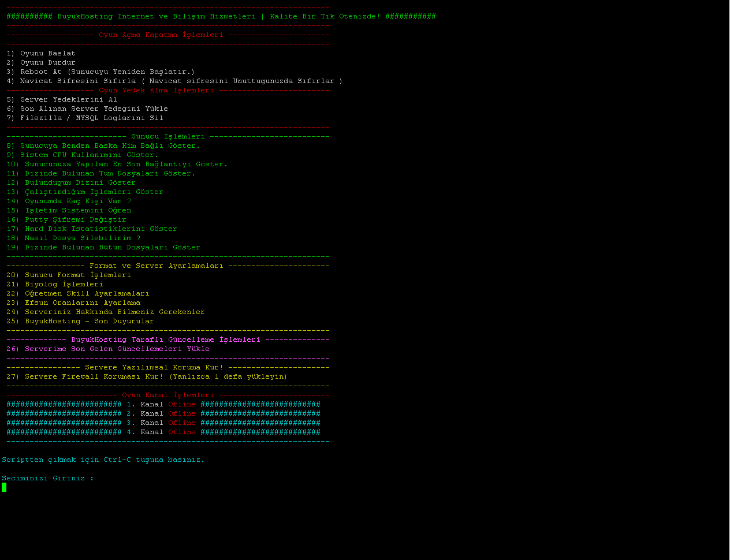
Task: Click menu option 1 Oyunu Baslat
Action: coord(41,53)
